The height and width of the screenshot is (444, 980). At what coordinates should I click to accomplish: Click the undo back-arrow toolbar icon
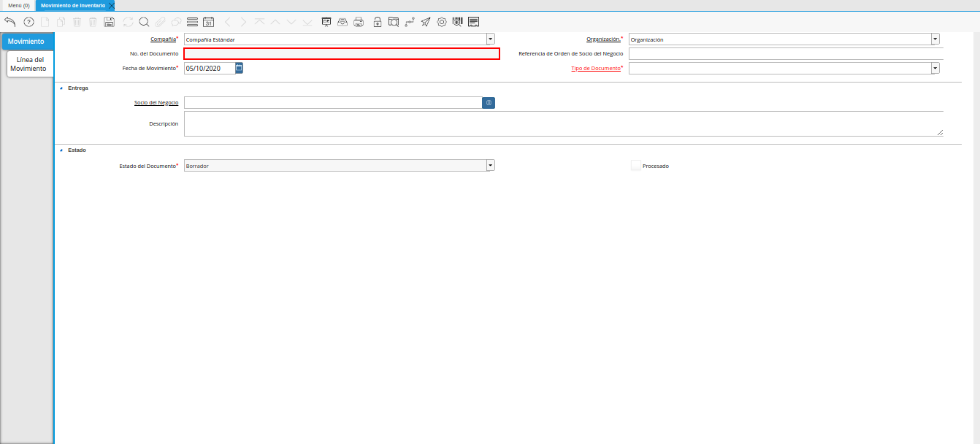click(x=10, y=22)
